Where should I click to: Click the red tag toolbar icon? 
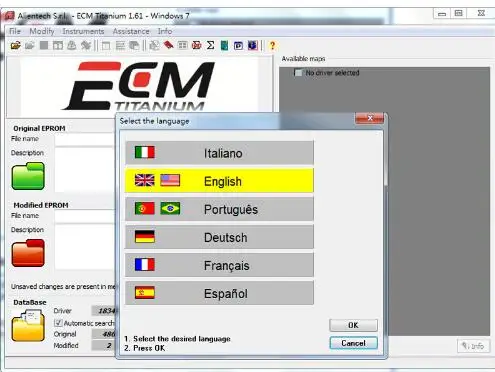tap(169, 45)
